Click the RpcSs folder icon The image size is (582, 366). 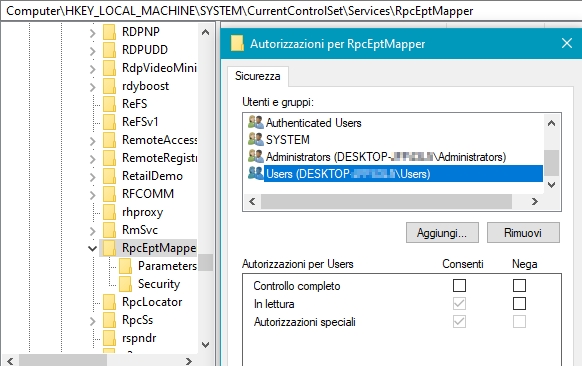click(x=109, y=320)
